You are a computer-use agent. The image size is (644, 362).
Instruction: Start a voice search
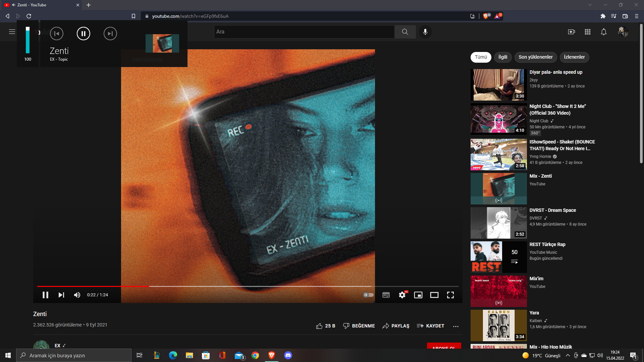click(425, 32)
